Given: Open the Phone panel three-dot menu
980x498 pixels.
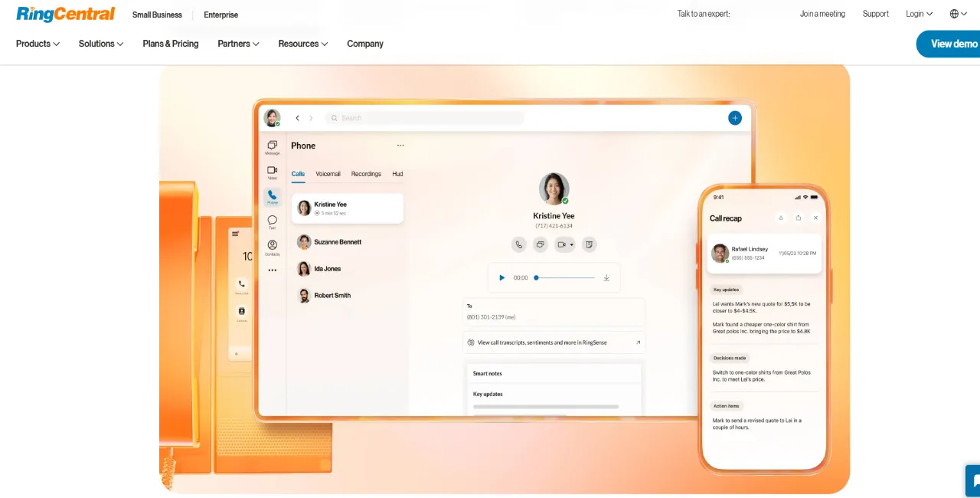Looking at the screenshot, I should click(x=400, y=146).
